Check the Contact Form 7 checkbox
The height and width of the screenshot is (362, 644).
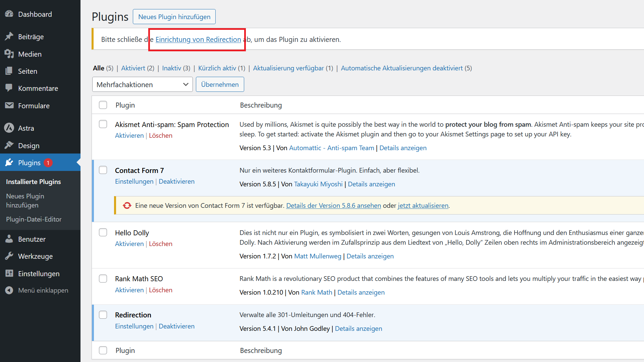tap(103, 170)
